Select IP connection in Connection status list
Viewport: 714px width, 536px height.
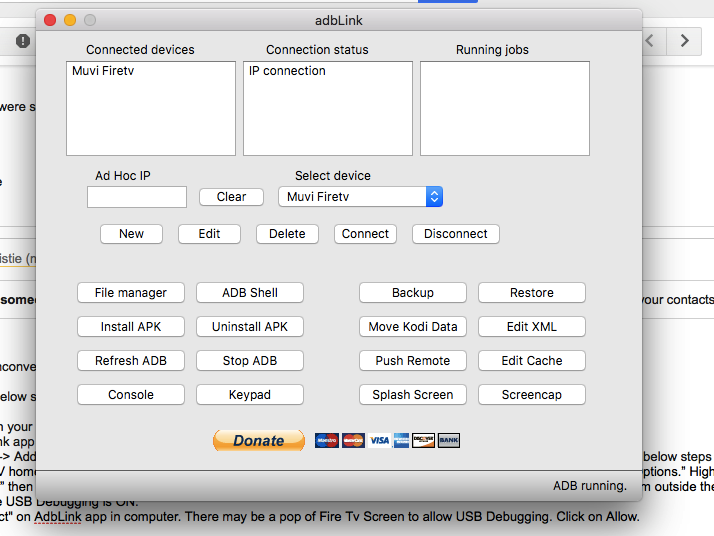(287, 71)
